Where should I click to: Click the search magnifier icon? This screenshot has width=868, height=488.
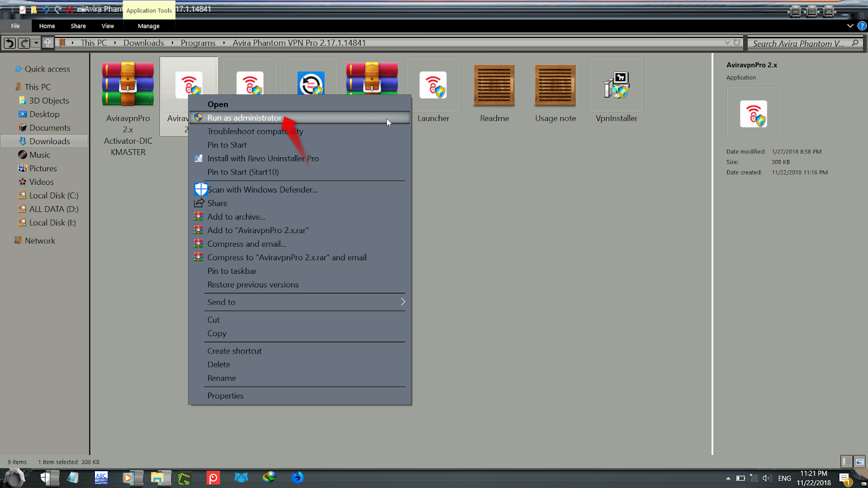[856, 43]
